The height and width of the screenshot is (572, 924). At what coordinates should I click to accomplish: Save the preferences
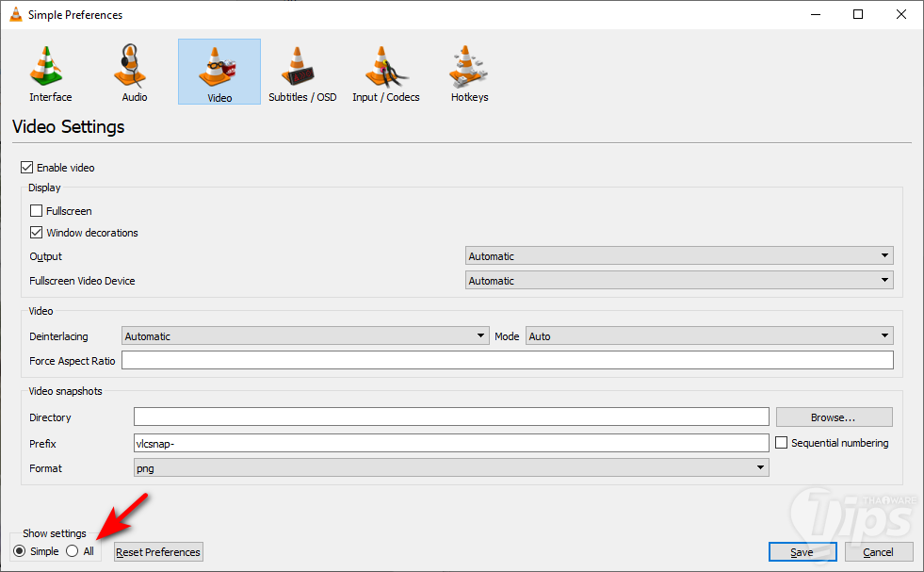click(802, 552)
